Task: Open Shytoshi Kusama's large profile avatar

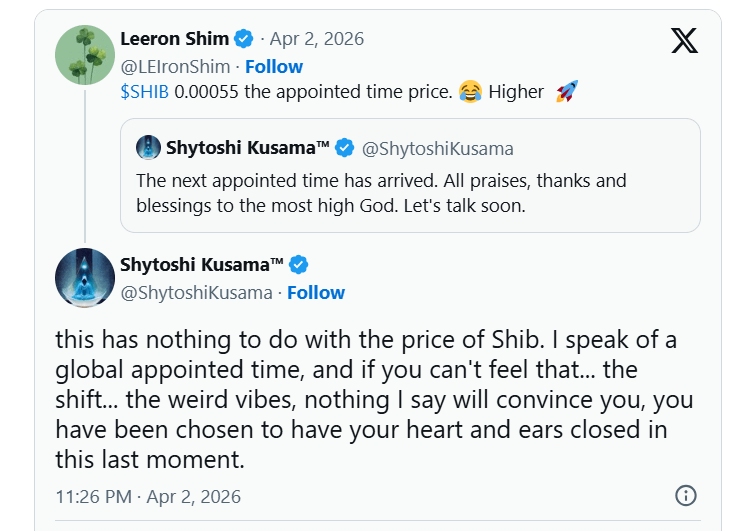Action: [84, 278]
